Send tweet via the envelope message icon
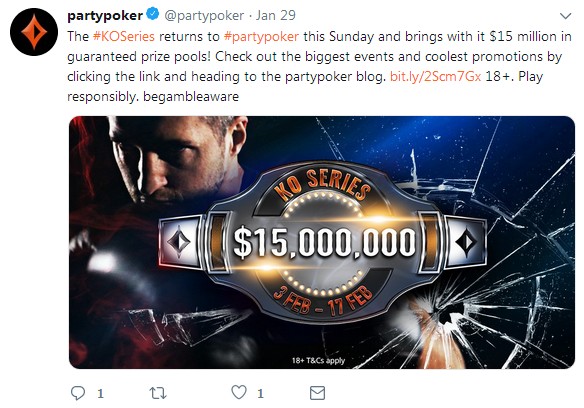Screen dimensions: 584x408 point(317,393)
